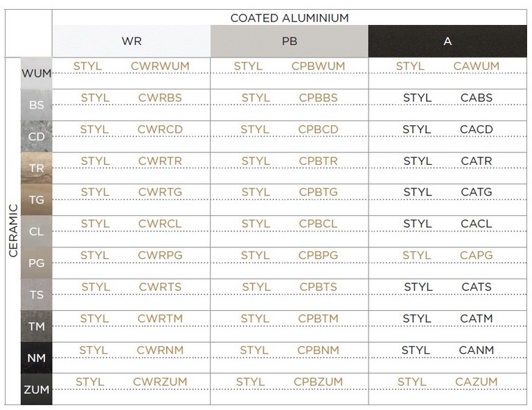Choose the PB coated aluminium header
This screenshot has height=410, width=532.
[290, 41]
